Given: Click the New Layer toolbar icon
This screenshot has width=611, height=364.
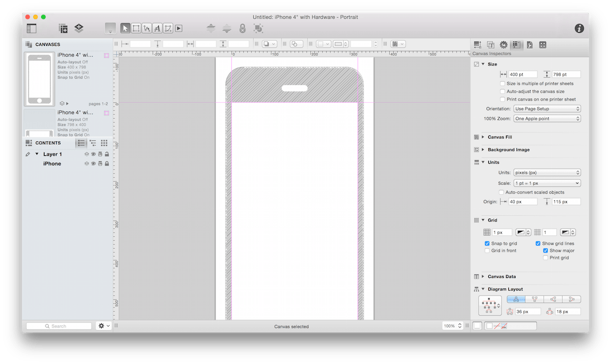Looking at the screenshot, I should click(79, 28).
